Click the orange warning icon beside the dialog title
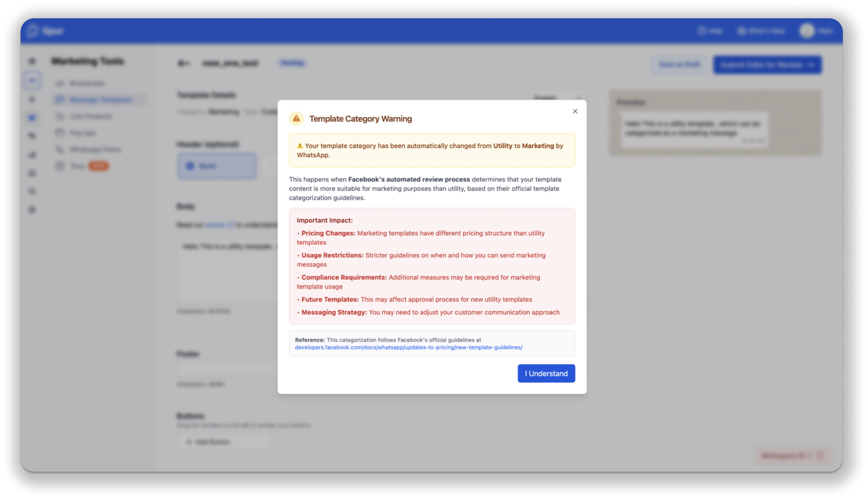This screenshot has width=868, height=499. pyautogui.click(x=296, y=119)
